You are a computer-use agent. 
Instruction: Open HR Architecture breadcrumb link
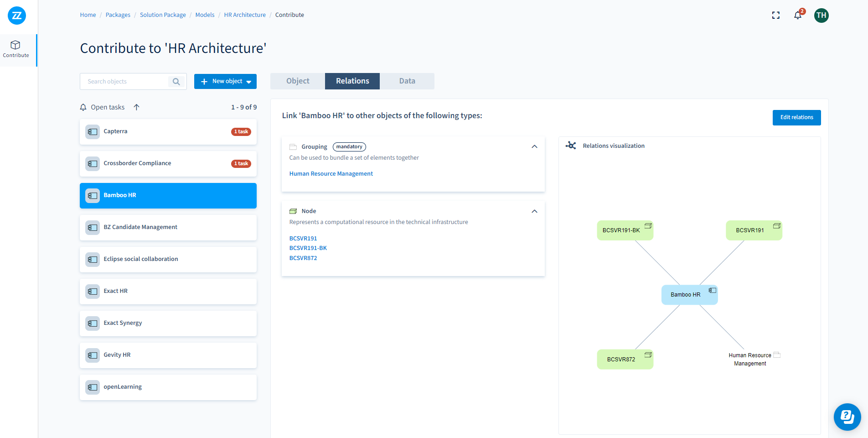[x=245, y=15]
